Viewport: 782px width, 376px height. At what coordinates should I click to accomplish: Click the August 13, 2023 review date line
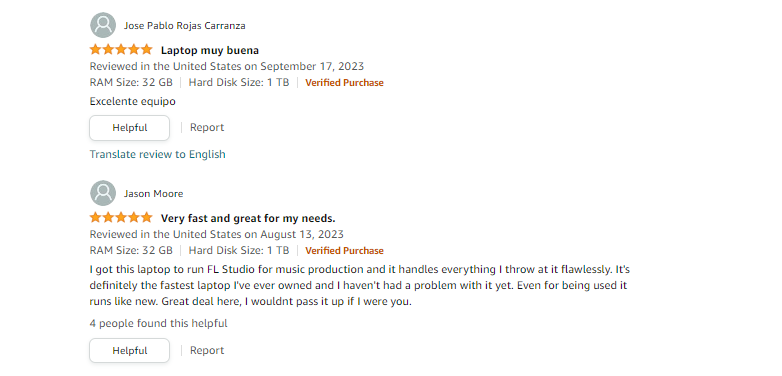216,234
